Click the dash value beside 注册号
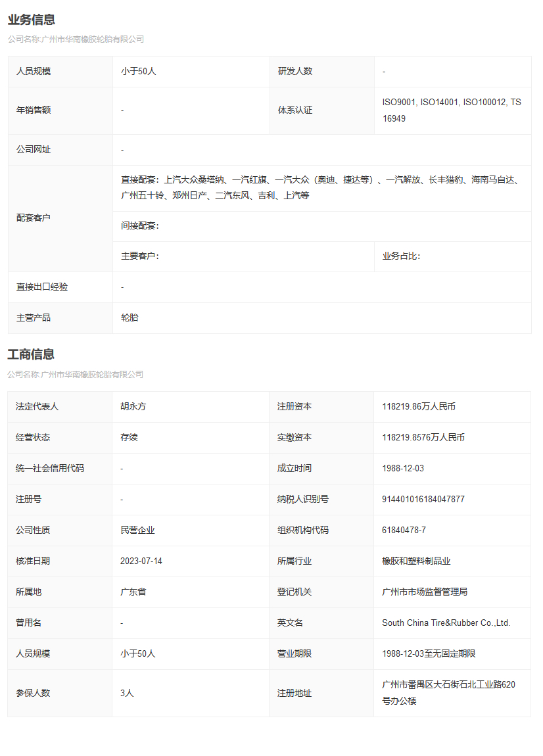Image resolution: width=543 pixels, height=756 pixels. pos(122,500)
